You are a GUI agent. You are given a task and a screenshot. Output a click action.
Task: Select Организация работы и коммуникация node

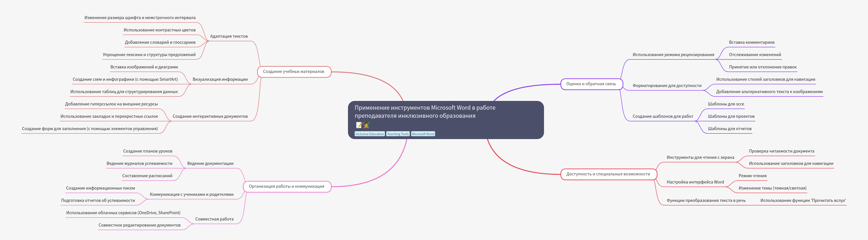tap(286, 186)
